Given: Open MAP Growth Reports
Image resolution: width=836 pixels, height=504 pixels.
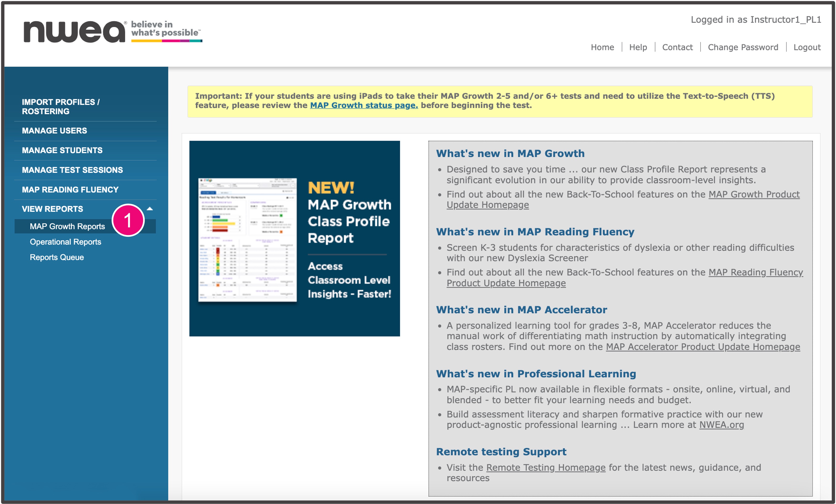Looking at the screenshot, I should point(67,226).
